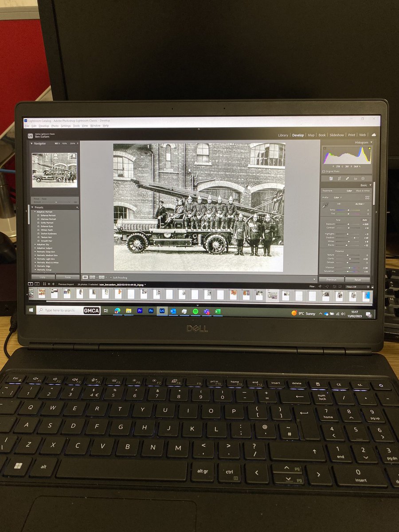Add a new preset with plus icon
Screen dimensions: 399x532
77,207
